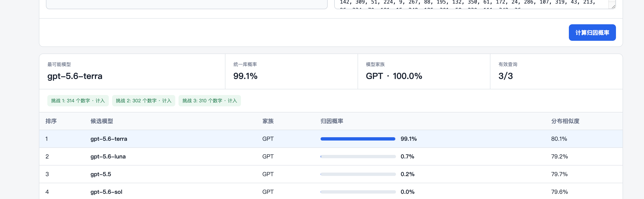
Task: Click the left text input area
Action: [187, 4]
